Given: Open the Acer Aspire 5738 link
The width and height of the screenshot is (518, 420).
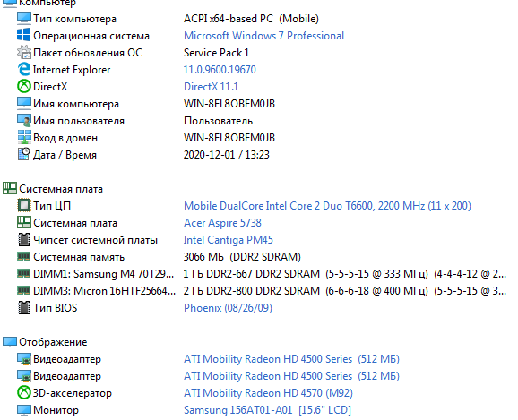Looking at the screenshot, I should [222, 223].
